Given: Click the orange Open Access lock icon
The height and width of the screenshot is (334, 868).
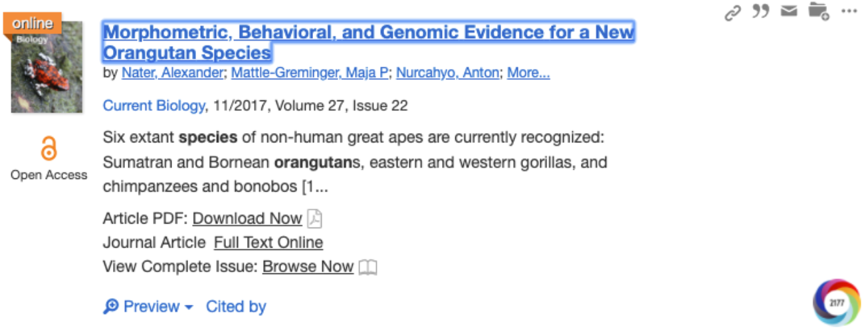Looking at the screenshot, I should coord(49,149).
